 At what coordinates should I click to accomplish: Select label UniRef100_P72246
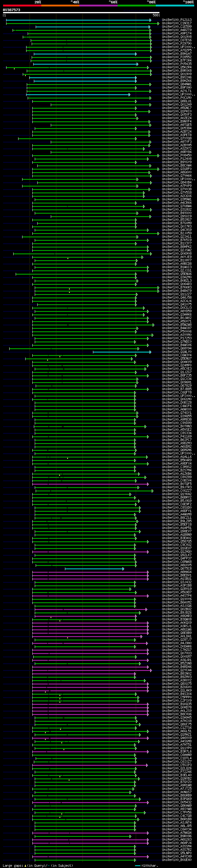tap(177, 772)
